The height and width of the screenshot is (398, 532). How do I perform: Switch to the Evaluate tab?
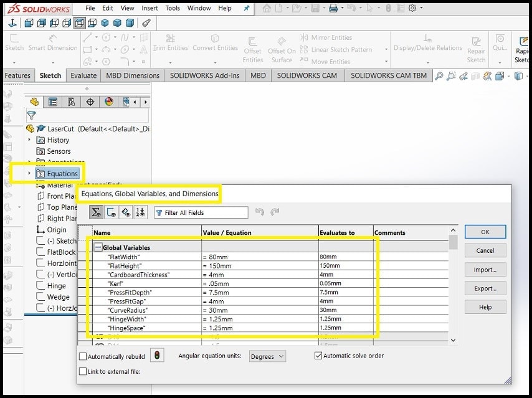[83, 75]
